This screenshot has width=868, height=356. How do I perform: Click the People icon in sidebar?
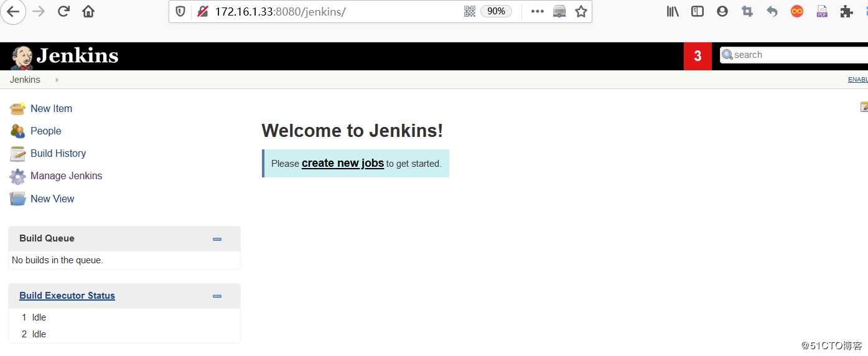tap(17, 131)
